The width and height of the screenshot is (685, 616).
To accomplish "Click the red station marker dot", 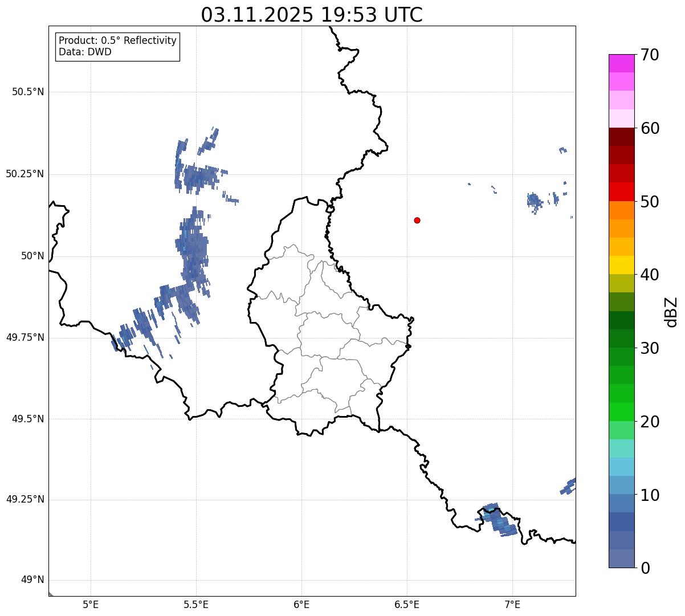I will coord(417,220).
